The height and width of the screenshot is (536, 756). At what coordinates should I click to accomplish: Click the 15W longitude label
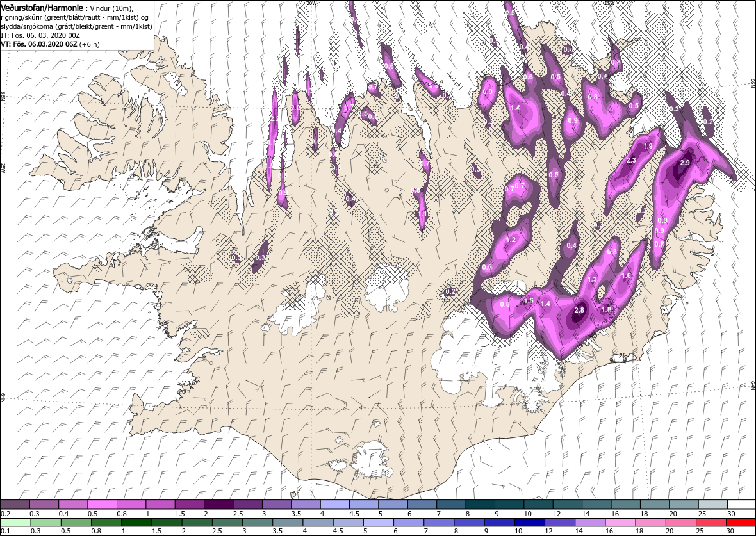point(609,3)
